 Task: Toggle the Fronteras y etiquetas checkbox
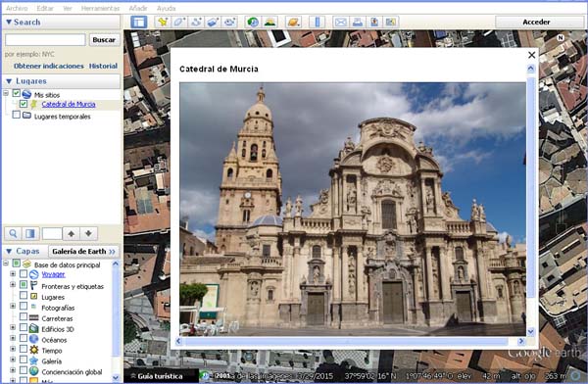(x=24, y=285)
